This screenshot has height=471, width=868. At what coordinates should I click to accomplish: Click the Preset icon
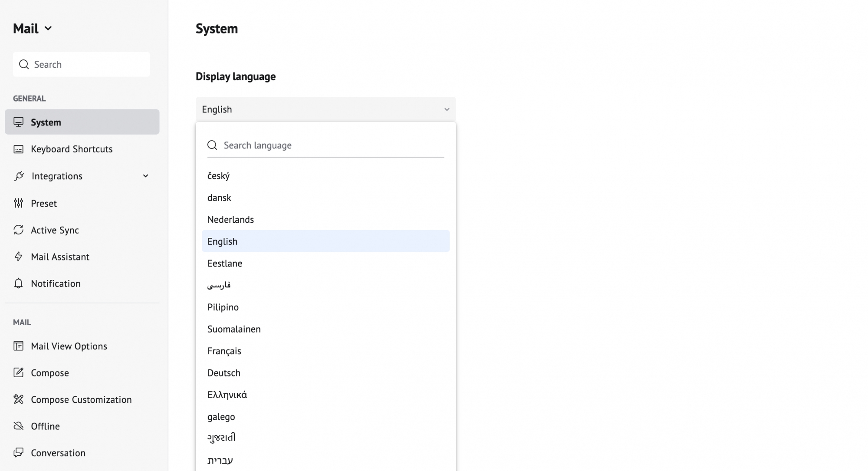pos(18,203)
